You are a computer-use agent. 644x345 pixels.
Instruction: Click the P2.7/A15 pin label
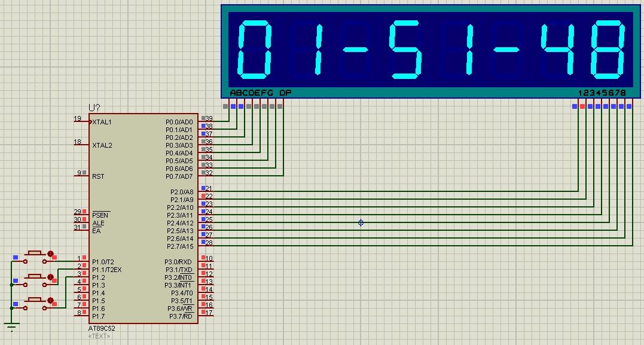180,246
